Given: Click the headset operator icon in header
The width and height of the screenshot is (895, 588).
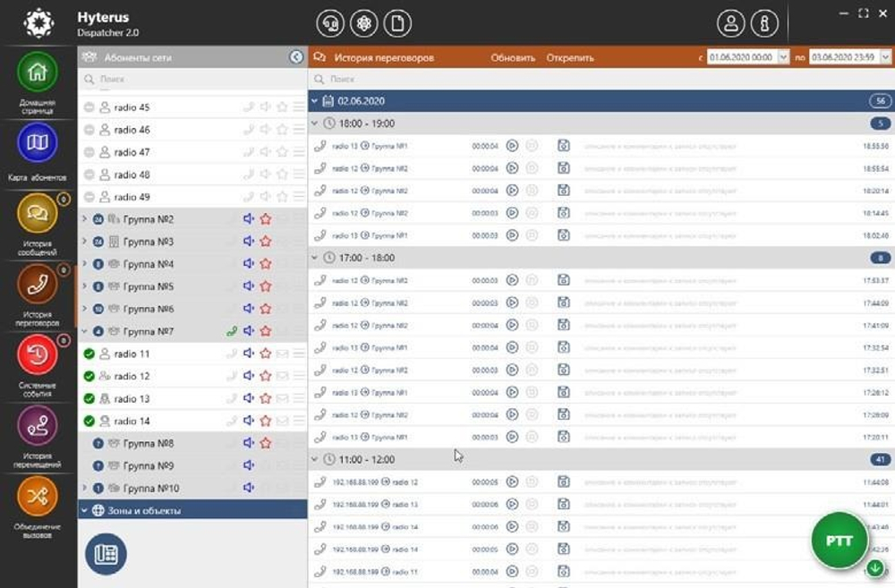Looking at the screenshot, I should [x=330, y=23].
